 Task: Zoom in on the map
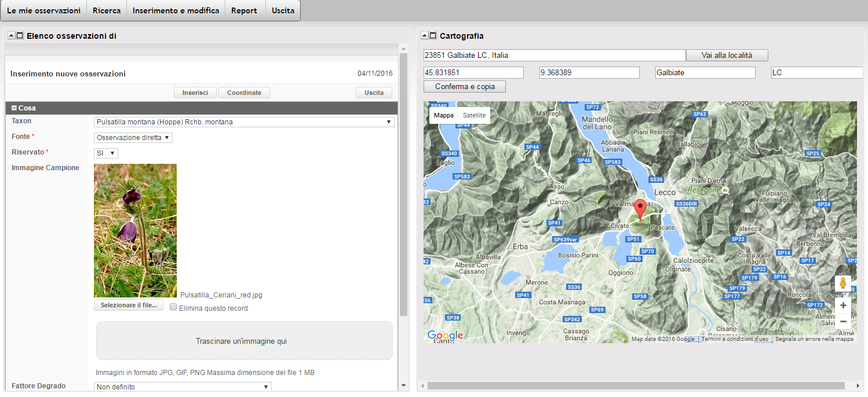(x=843, y=306)
